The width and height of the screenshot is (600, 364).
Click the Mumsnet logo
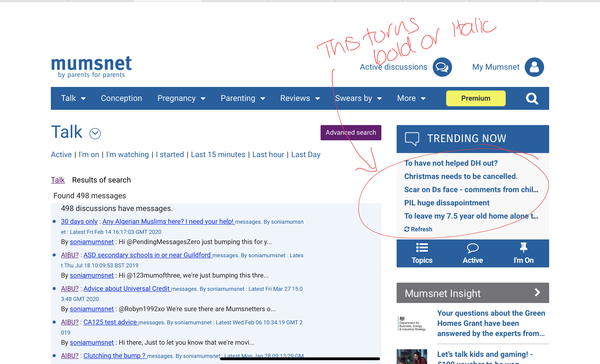[x=91, y=67]
